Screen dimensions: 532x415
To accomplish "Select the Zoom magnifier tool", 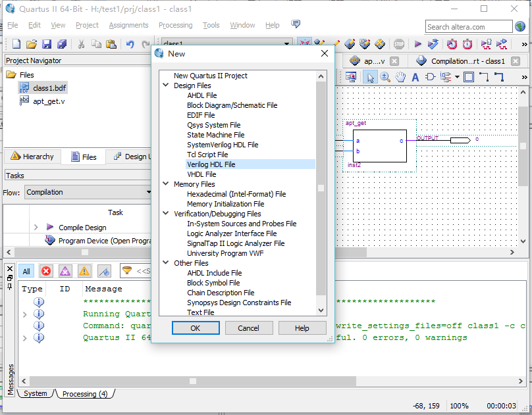I will pos(385,77).
